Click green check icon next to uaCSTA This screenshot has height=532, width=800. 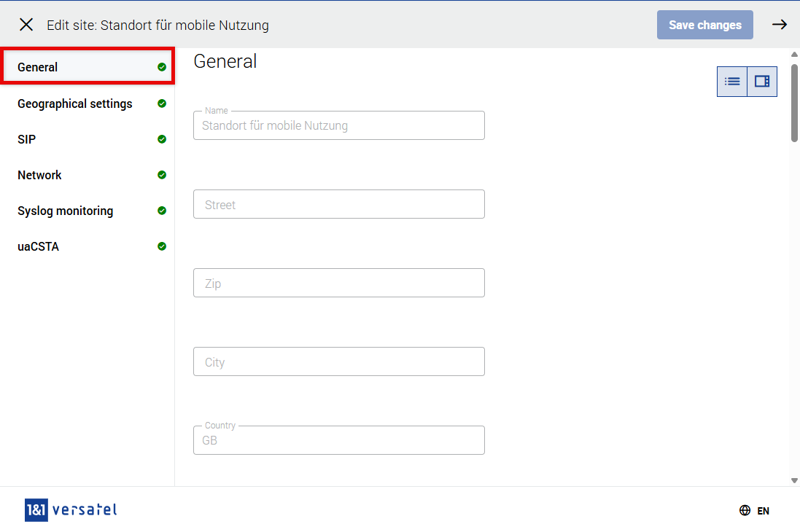[x=162, y=246]
